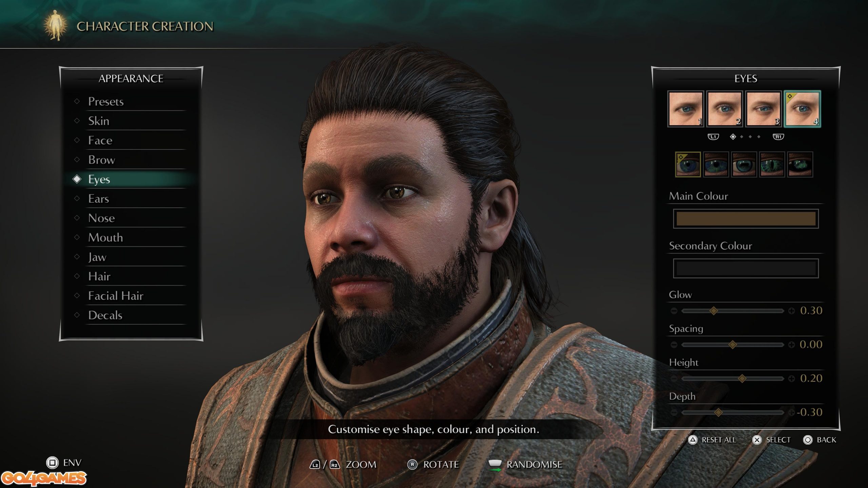Click the triangle Reset All icon
This screenshot has width=868, height=488.
693,440
